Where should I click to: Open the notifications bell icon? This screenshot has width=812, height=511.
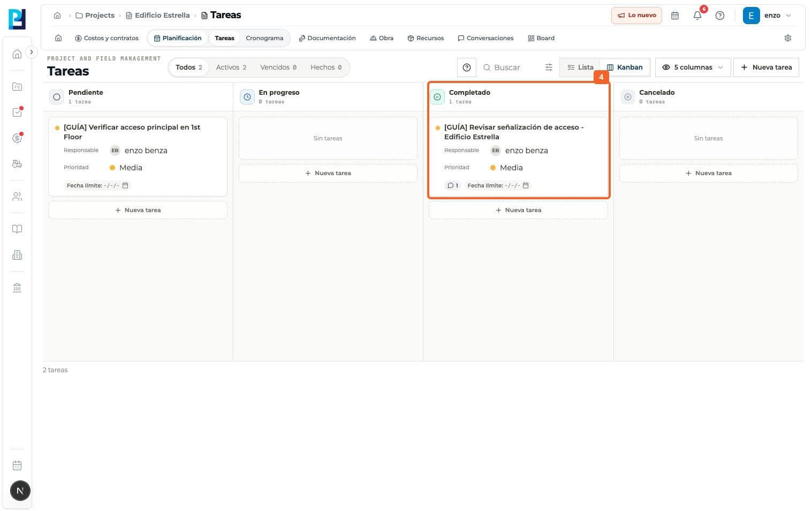[697, 16]
